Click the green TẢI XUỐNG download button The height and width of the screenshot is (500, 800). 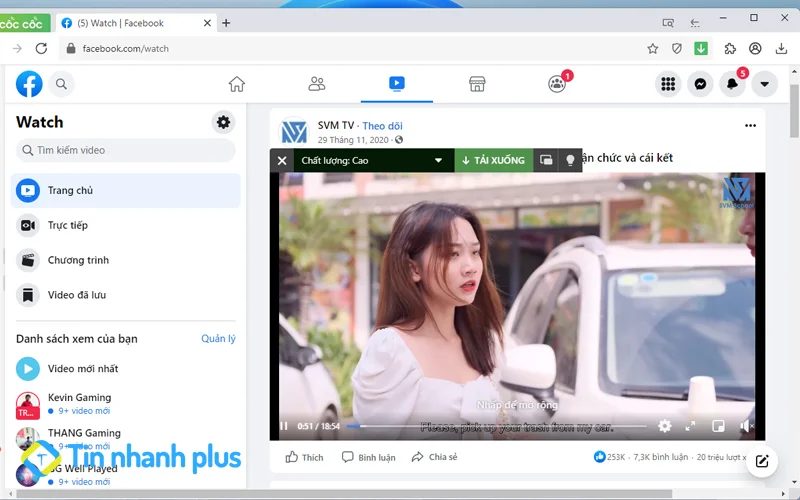(493, 160)
